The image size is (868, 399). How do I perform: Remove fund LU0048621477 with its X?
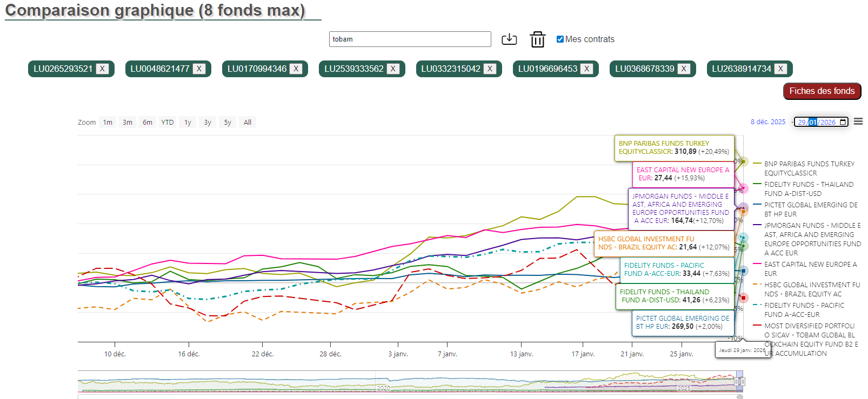coord(199,69)
